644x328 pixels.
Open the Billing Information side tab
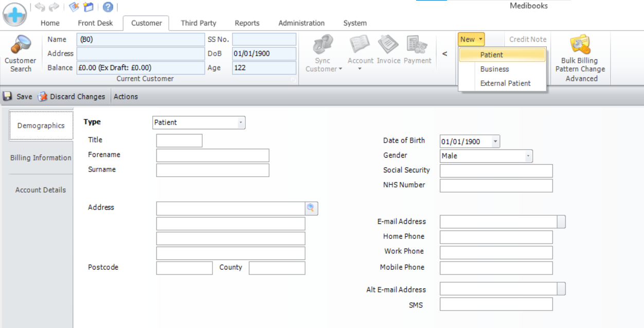point(41,158)
